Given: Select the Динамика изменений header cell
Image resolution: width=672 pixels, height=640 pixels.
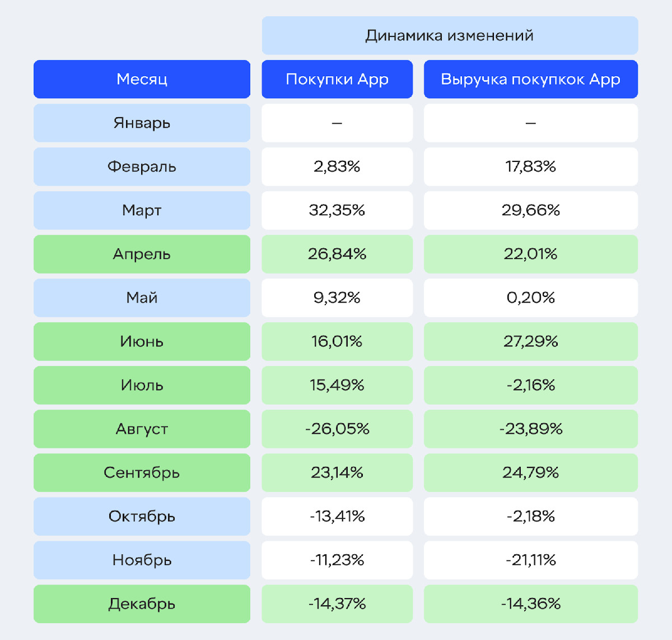Looking at the screenshot, I should (450, 35).
